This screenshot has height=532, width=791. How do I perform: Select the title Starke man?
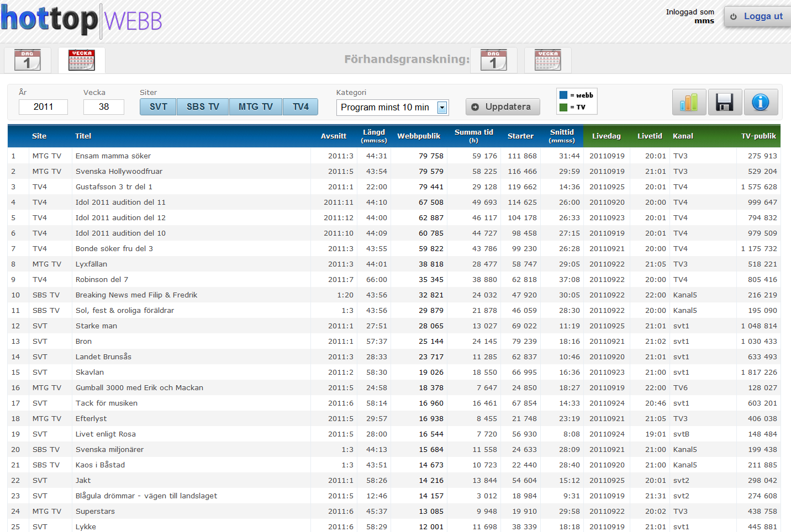96,326
